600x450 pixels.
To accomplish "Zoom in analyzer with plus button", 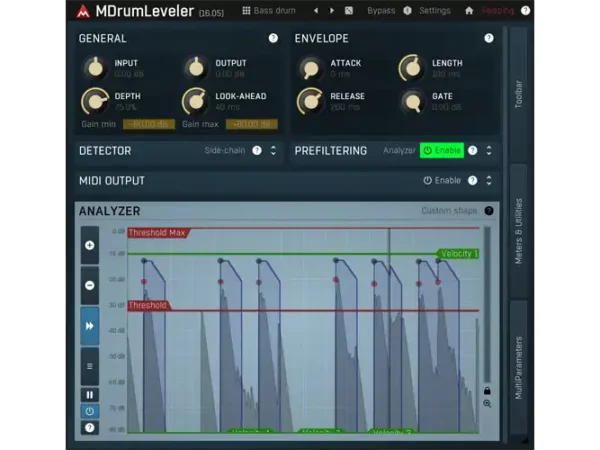I will point(90,245).
